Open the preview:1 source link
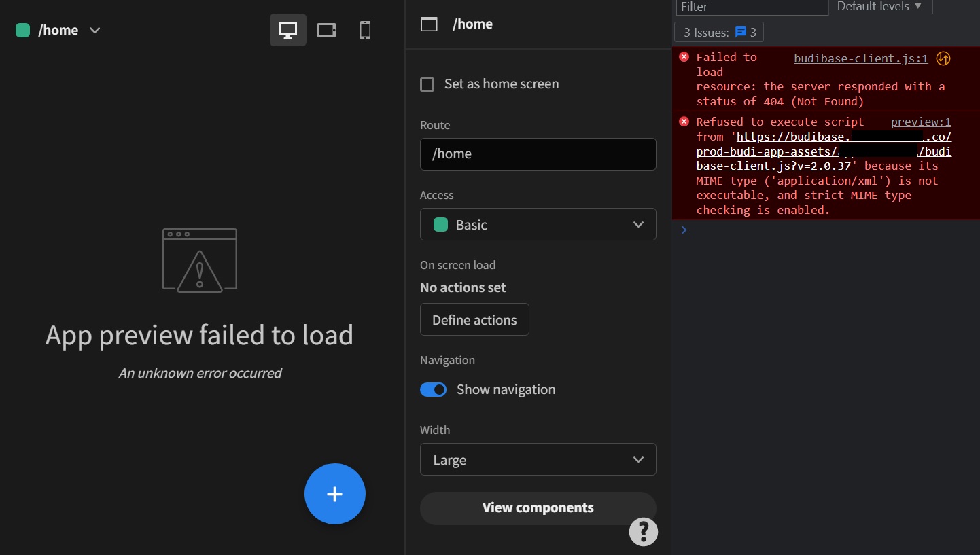This screenshot has width=980, height=555. coord(921,122)
